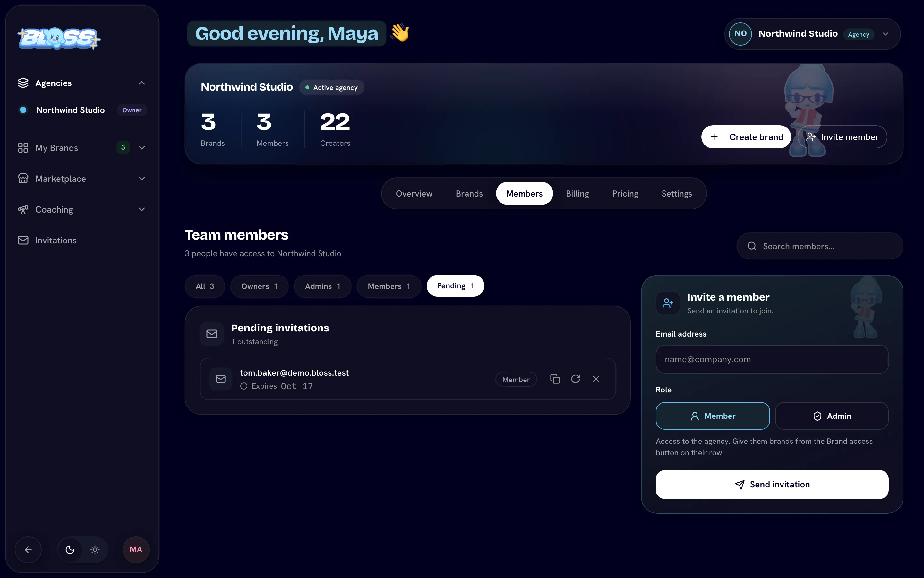Screen dimensions: 924x578
Task: Open the Overview tab
Action: click(414, 193)
